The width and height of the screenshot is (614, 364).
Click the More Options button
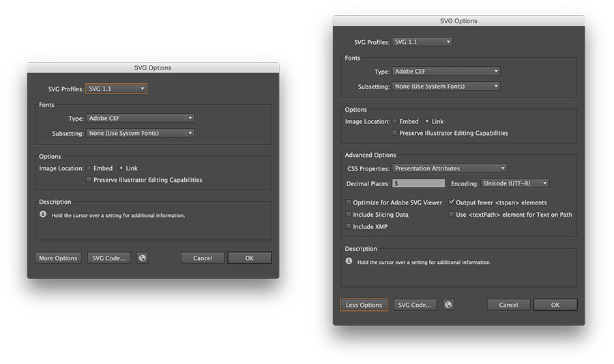click(x=58, y=258)
